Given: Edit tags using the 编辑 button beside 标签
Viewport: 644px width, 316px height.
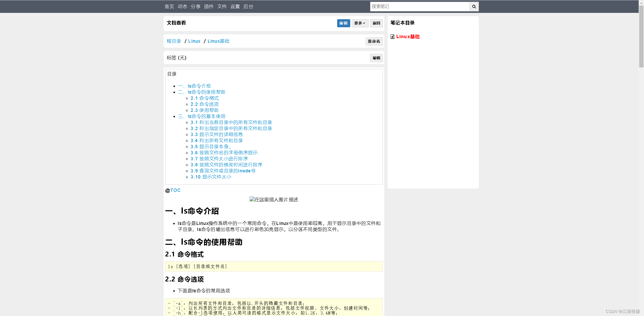Looking at the screenshot, I should (x=376, y=58).
